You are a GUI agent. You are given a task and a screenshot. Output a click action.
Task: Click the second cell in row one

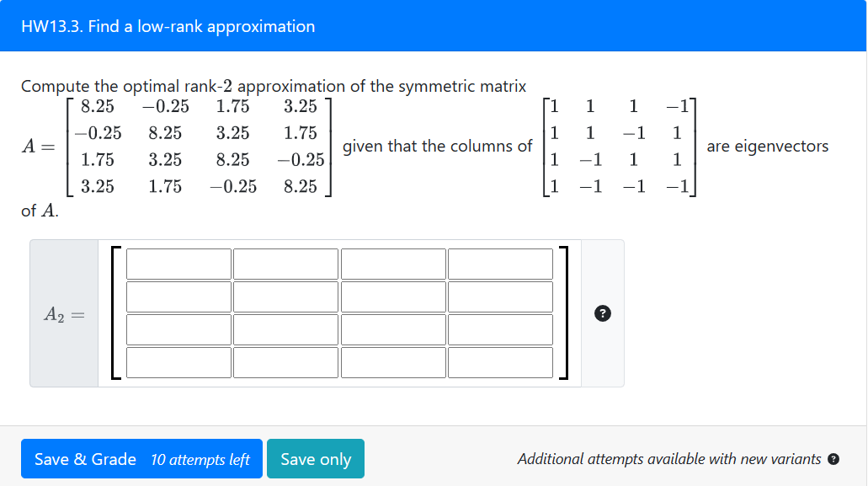[x=285, y=263]
